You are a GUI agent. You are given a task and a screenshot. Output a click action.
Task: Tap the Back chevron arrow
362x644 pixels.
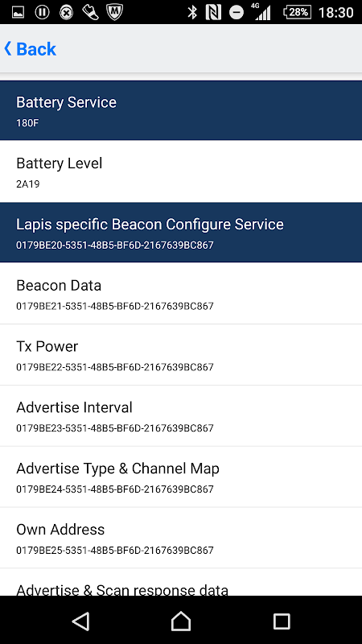[7, 49]
